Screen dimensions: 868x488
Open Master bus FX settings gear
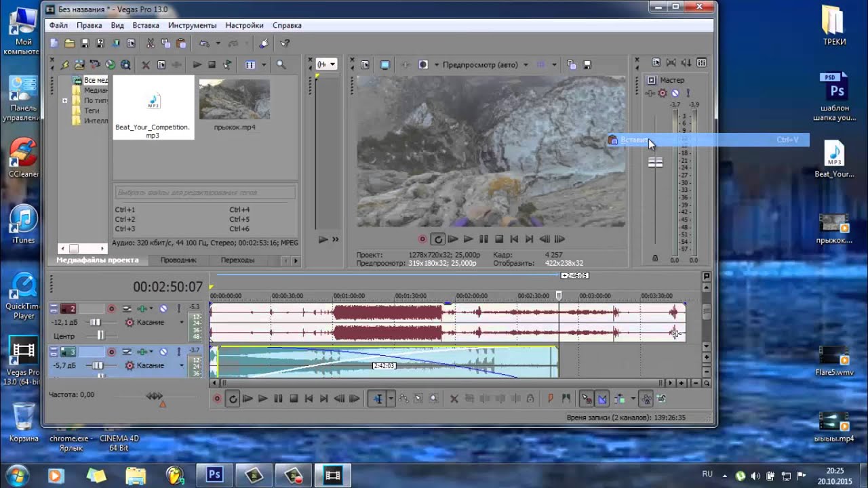(x=663, y=93)
